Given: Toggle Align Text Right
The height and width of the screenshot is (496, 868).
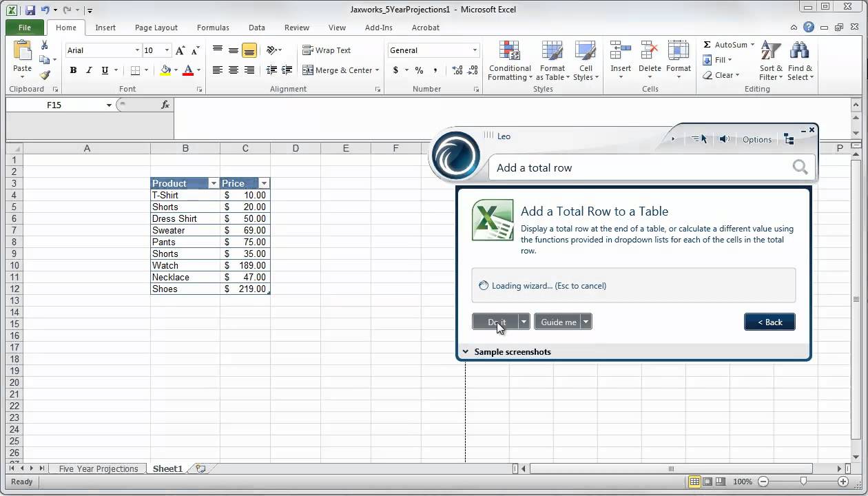Looking at the screenshot, I should (249, 70).
